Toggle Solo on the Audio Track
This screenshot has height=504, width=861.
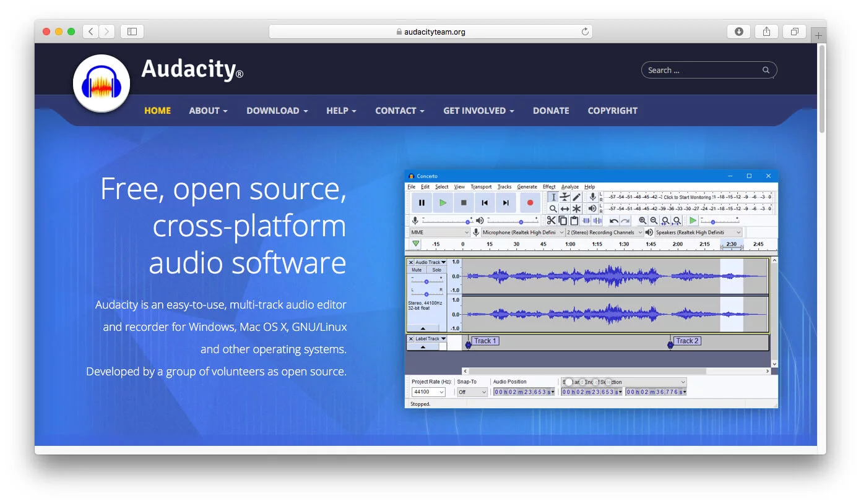pos(437,270)
